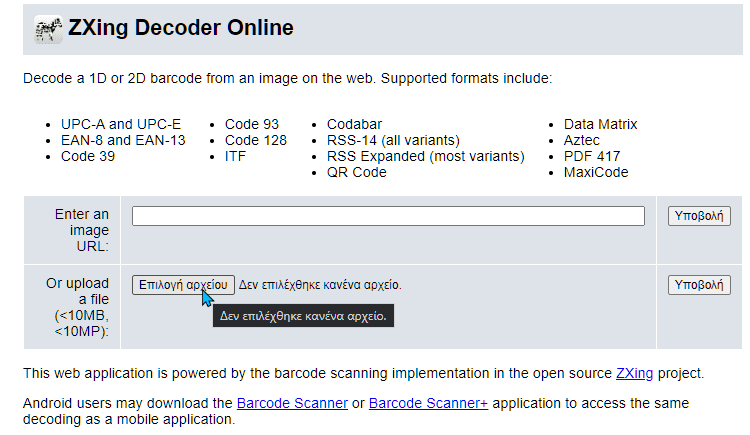The image size is (750, 435).
Task: Click the image URL input field
Action: point(388,216)
